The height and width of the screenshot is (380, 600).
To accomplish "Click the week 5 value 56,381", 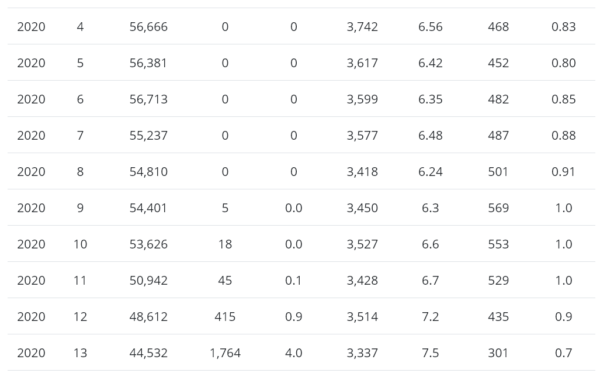I will pyautogui.click(x=148, y=63).
